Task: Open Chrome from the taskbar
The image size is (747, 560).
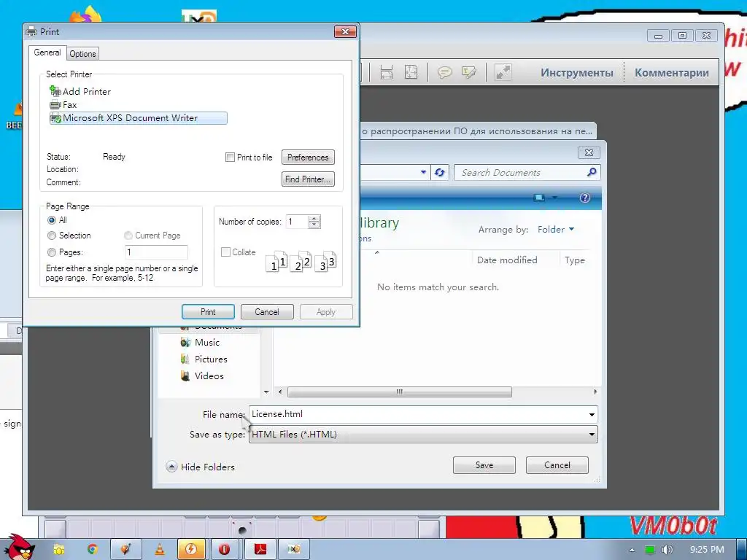Action: click(93, 549)
